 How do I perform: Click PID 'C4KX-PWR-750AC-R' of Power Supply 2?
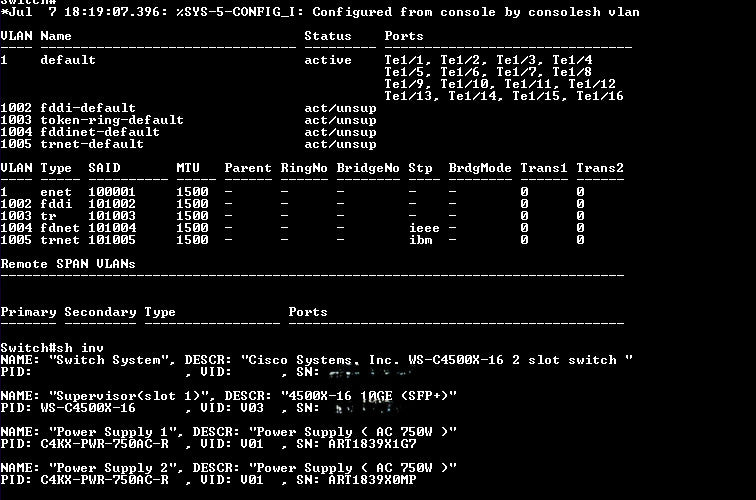[105, 480]
